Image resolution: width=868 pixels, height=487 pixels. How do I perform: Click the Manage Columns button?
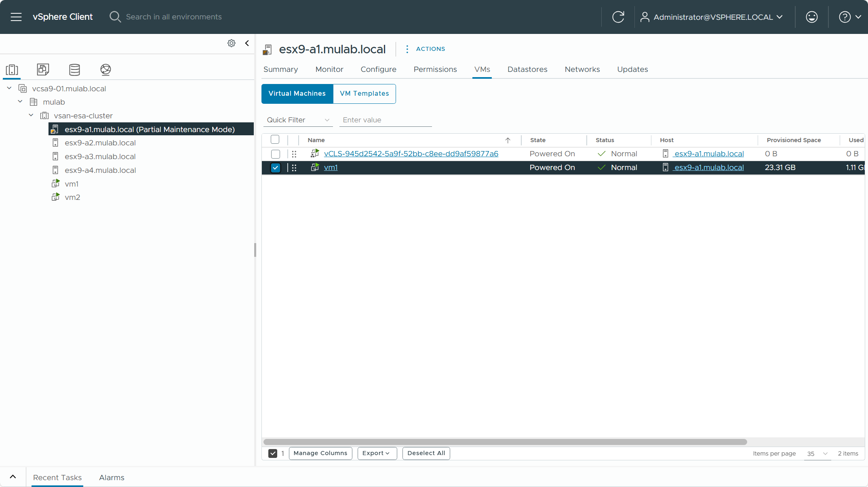click(x=320, y=453)
